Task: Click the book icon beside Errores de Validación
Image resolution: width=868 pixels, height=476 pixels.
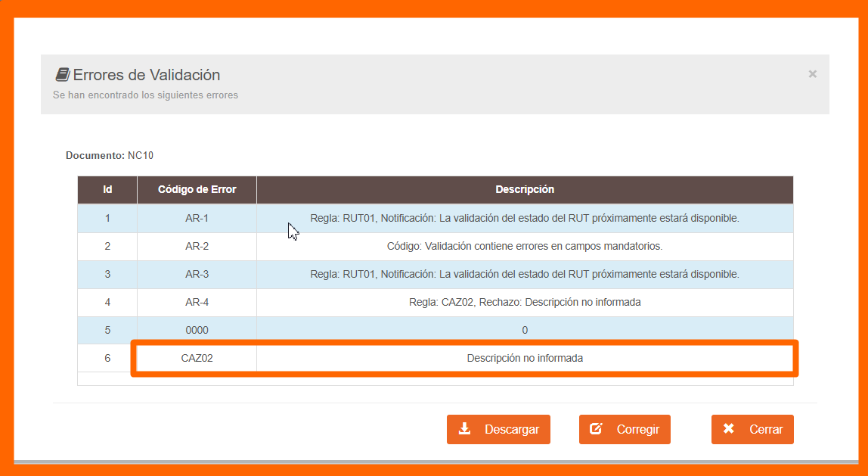Action: click(62, 75)
